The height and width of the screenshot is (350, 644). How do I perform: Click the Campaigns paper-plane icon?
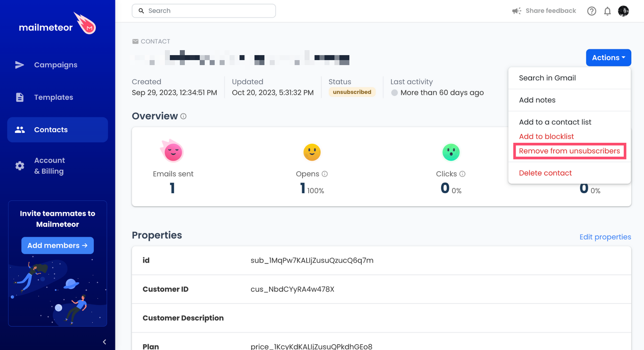coord(20,65)
